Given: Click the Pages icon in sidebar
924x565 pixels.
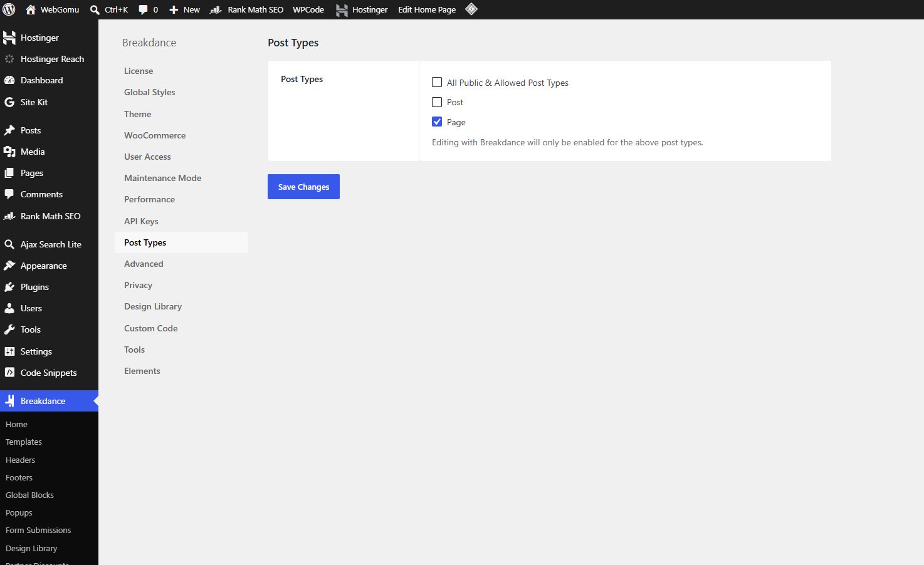Looking at the screenshot, I should click(x=9, y=173).
